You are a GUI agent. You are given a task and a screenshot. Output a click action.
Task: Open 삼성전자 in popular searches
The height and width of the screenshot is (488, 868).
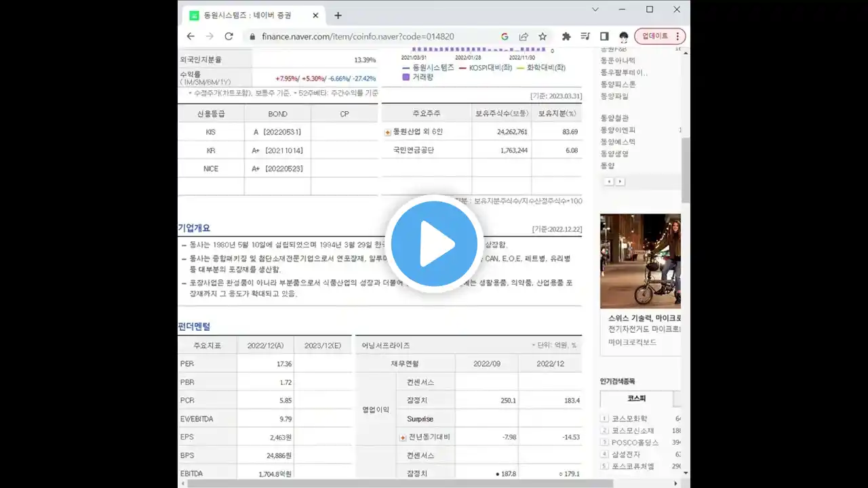(x=625, y=455)
